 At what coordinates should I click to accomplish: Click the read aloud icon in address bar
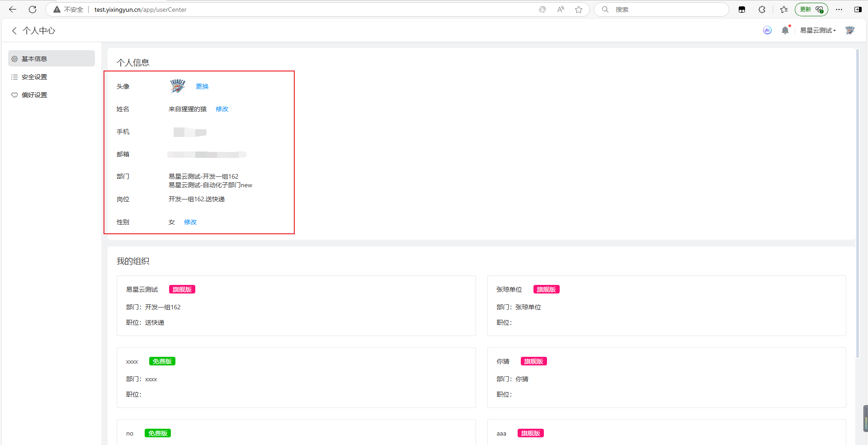[561, 9]
